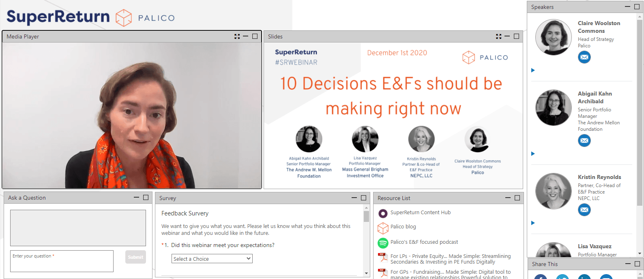The height and width of the screenshot is (279, 644).
Task: Click the '#SRWEBINAR' hashtag on the slide
Action: pos(296,62)
